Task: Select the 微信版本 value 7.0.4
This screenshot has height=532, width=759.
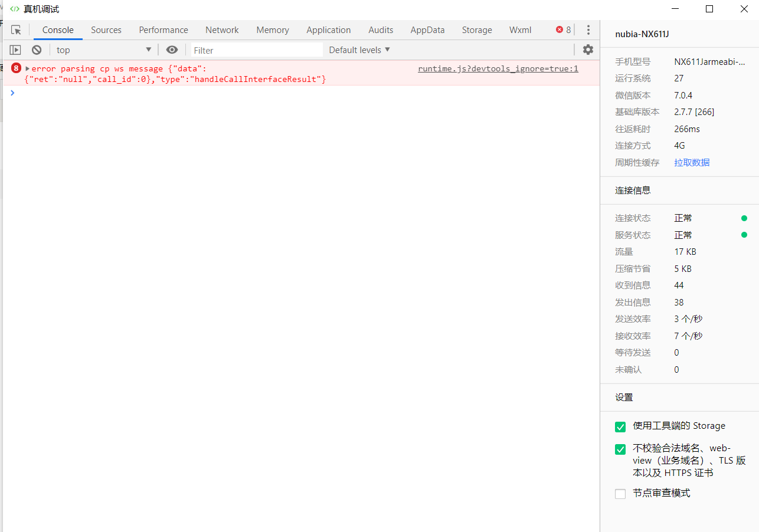Action: coord(683,95)
